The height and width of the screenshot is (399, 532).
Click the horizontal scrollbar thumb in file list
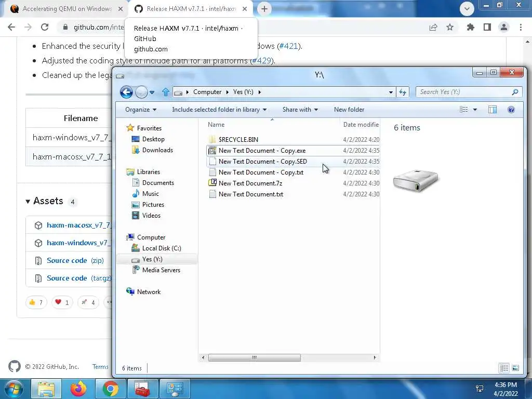254,357
